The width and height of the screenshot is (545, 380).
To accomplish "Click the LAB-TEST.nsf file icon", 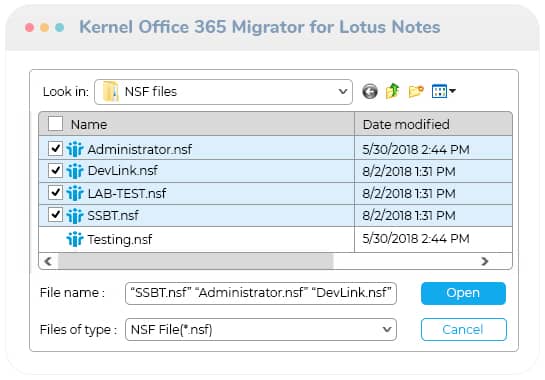I will point(75,193).
